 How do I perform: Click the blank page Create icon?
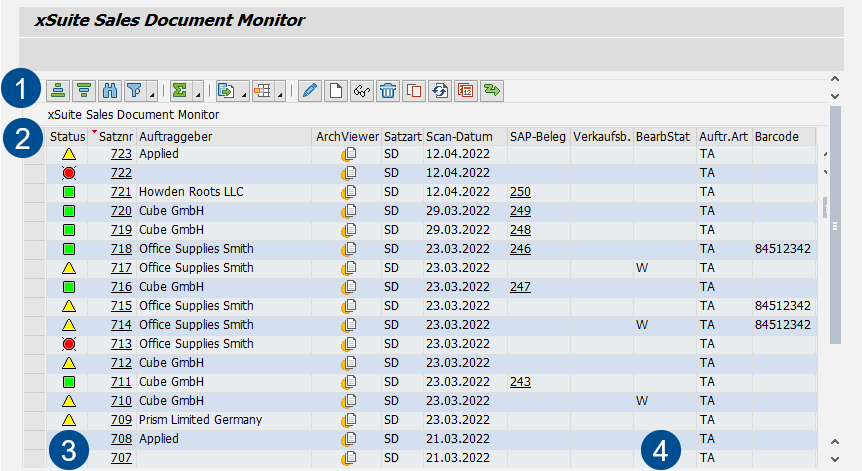(x=336, y=91)
